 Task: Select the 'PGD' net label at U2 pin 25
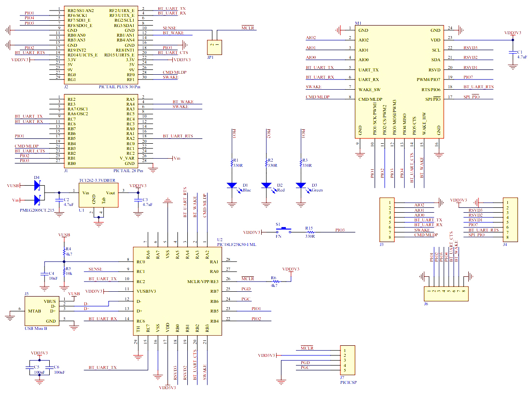(x=246, y=289)
